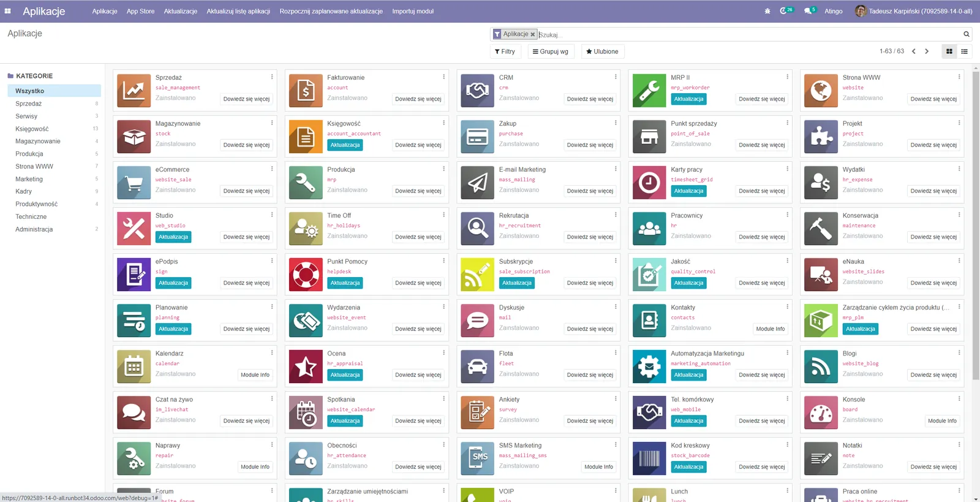This screenshot has height=502, width=980.
Task: Click the E-mail Marketing paper plane icon
Action: click(x=477, y=183)
